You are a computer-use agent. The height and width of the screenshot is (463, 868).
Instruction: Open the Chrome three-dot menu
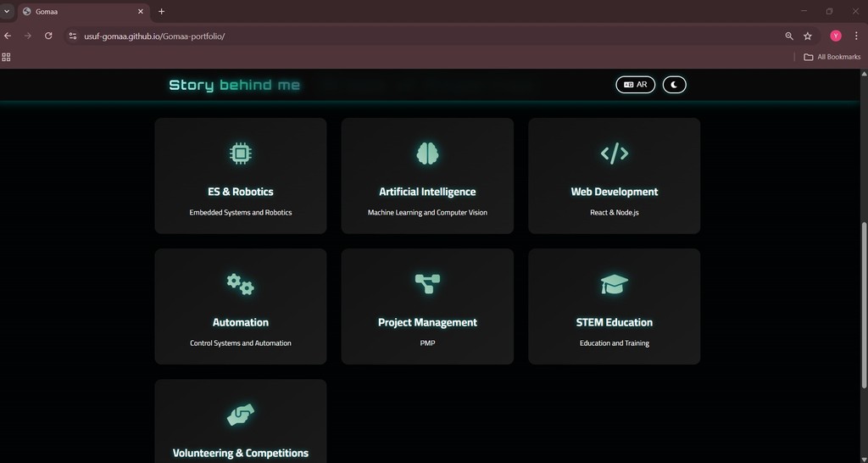pos(856,36)
